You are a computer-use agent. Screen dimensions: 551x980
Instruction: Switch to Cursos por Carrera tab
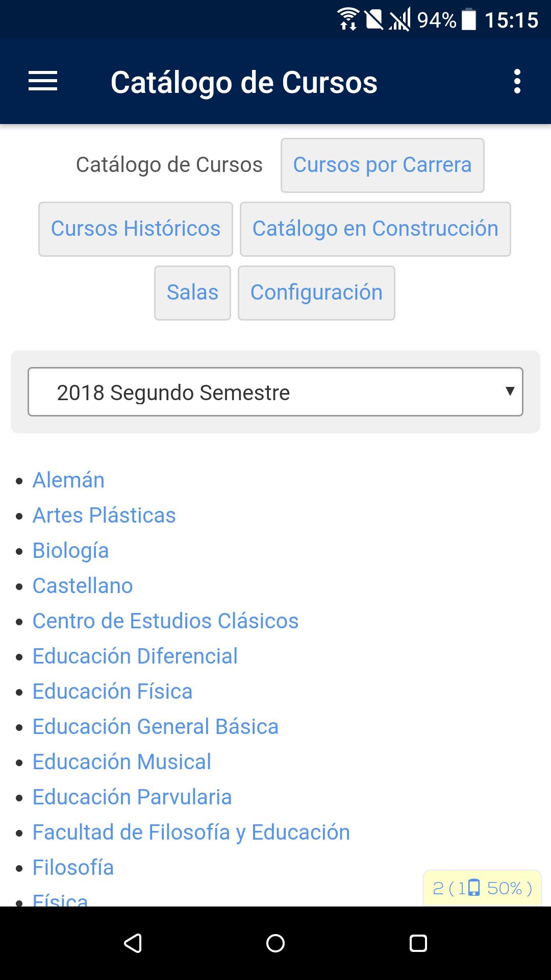click(382, 165)
